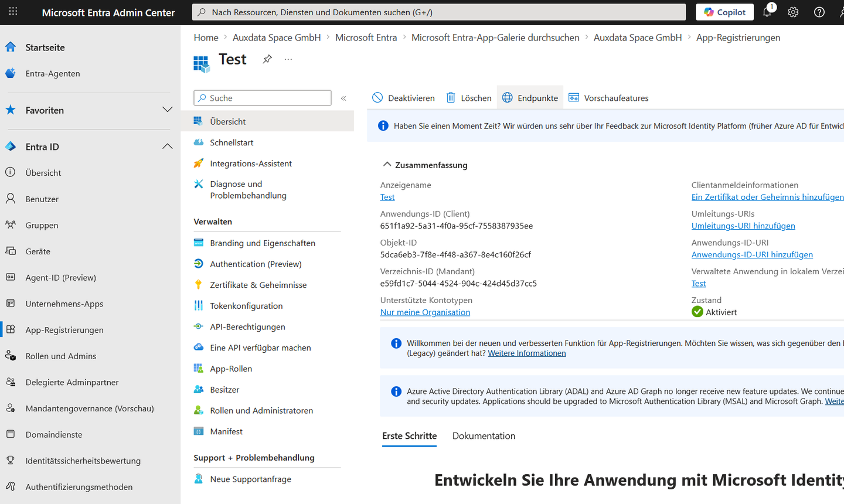Click the Anwendungs-ID (Client) value
This screenshot has width=844, height=504.
pos(457,226)
